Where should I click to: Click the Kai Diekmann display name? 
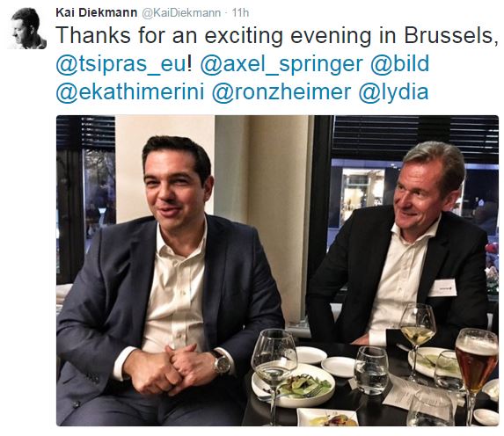97,13
